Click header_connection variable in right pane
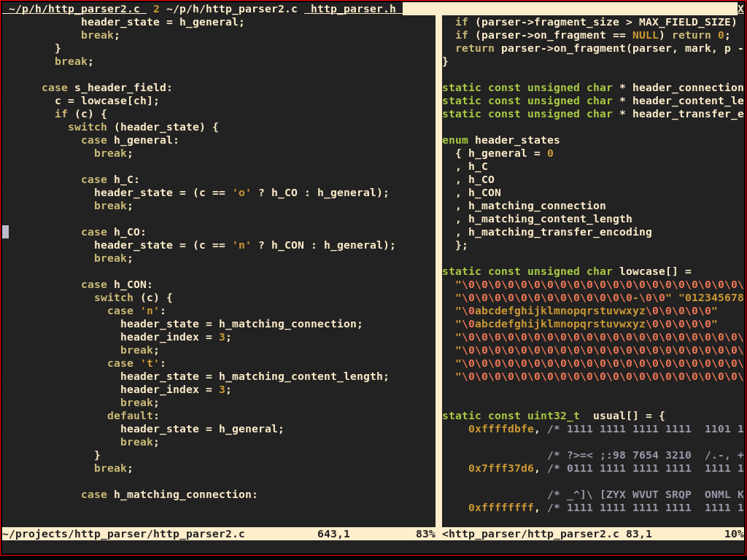 coord(688,87)
